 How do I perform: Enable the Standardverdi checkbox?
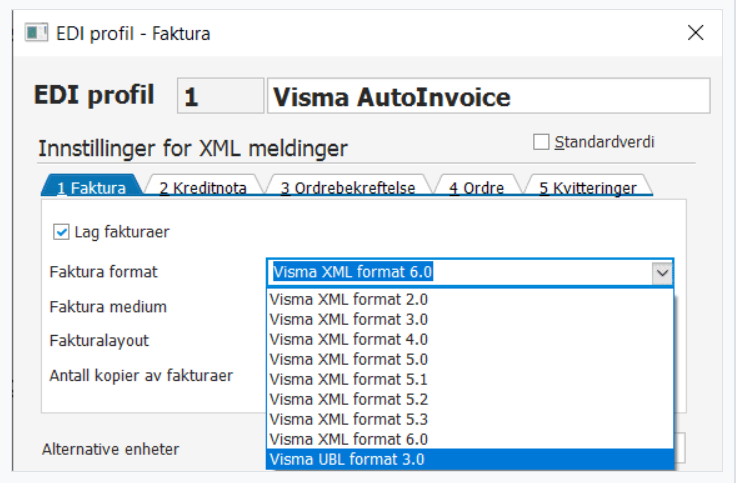coord(542,142)
